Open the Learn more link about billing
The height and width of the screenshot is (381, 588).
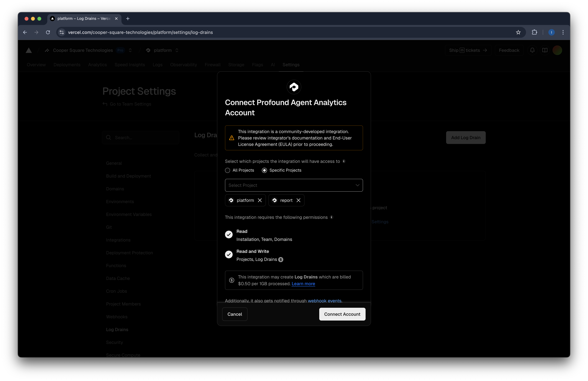coord(303,284)
